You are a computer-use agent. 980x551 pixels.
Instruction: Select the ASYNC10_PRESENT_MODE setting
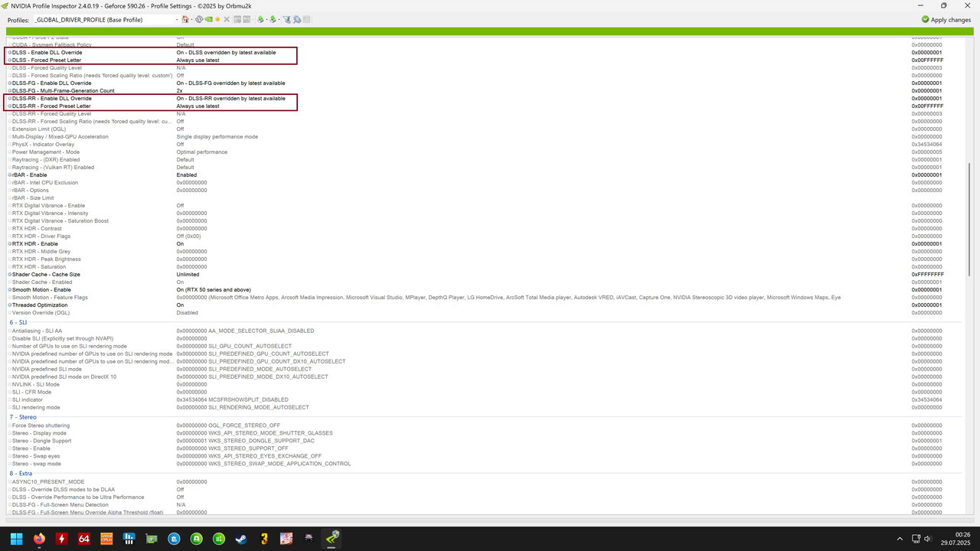coord(48,482)
